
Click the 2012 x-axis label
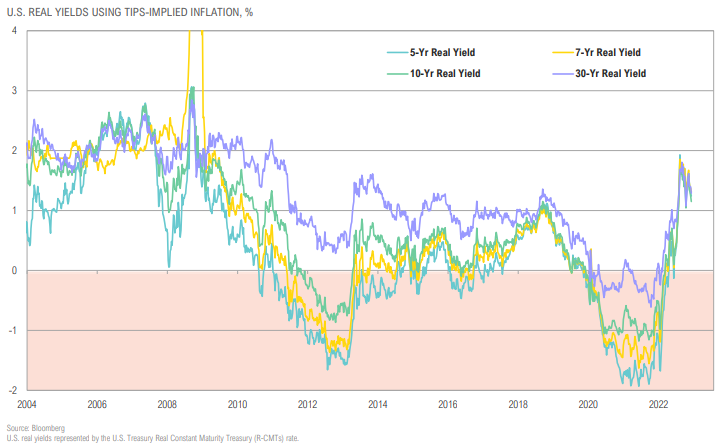click(x=308, y=404)
